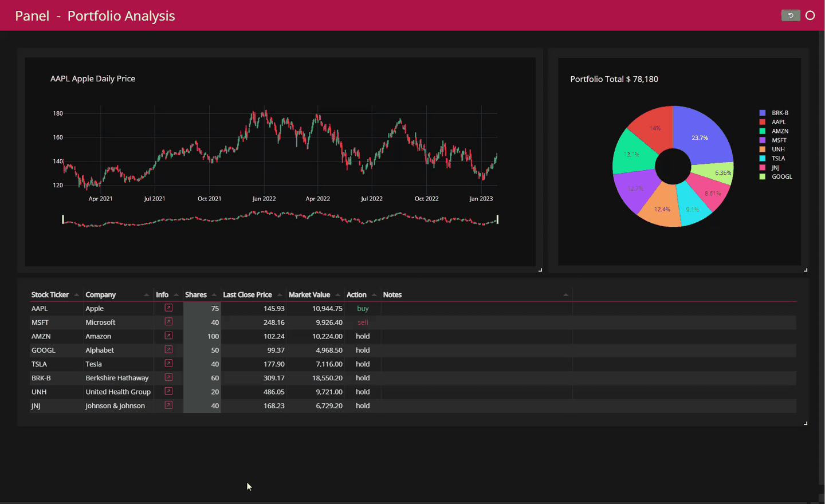The image size is (825, 504).
Task: Select the Amazon row in the table
Action: (413, 336)
